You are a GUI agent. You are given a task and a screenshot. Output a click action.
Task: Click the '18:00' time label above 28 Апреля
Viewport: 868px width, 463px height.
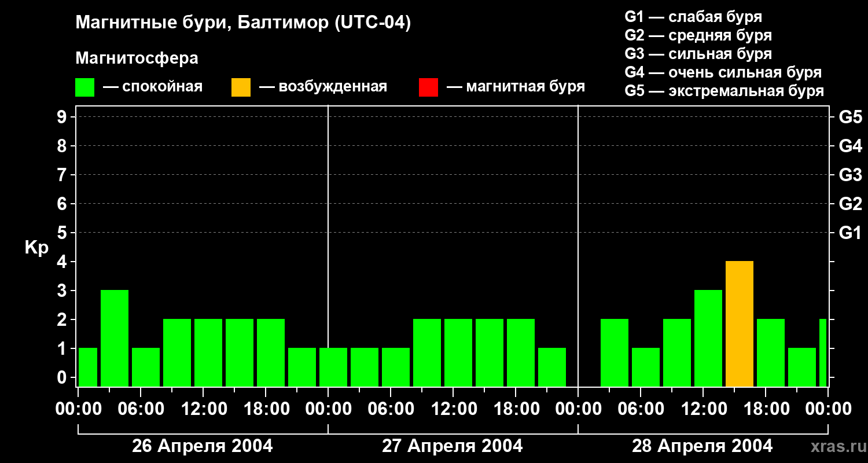(766, 409)
